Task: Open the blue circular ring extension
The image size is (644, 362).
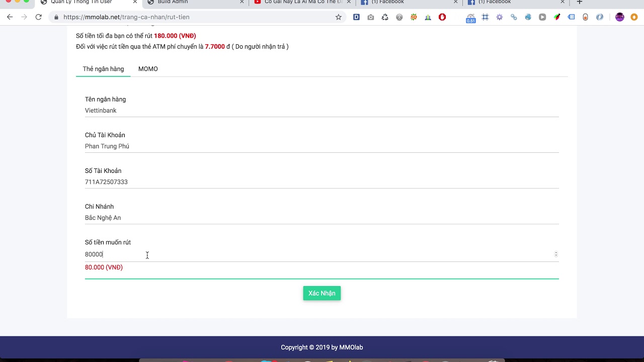Action: pyautogui.click(x=600, y=17)
